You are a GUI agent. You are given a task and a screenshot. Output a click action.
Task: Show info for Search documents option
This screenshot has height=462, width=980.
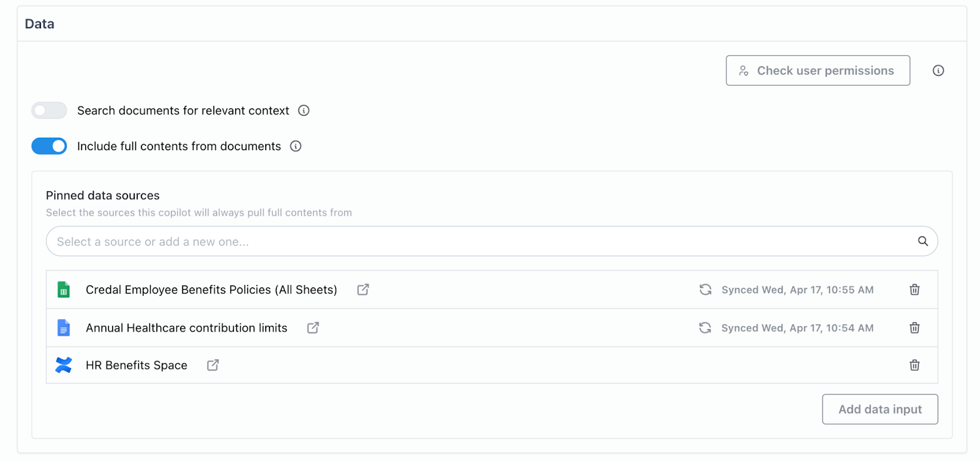(304, 110)
